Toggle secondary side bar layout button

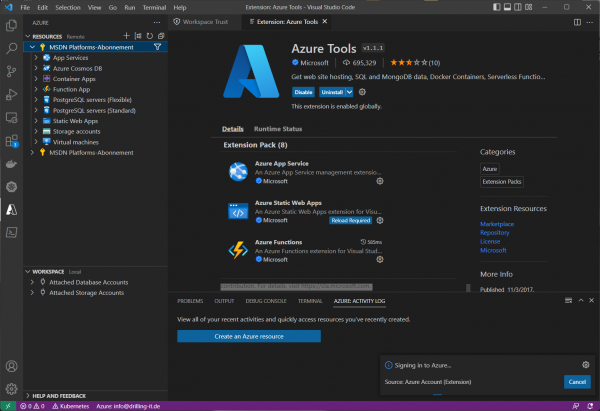pyautogui.click(x=518, y=7)
